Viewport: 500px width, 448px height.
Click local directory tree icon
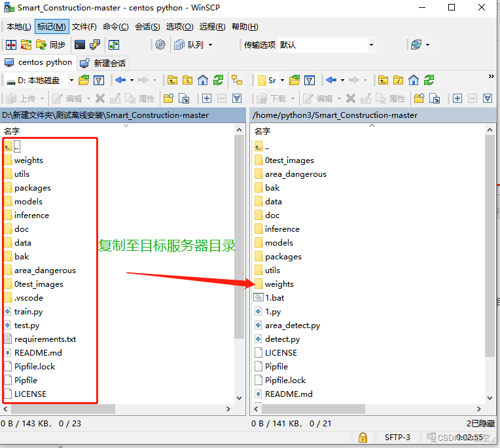(237, 80)
